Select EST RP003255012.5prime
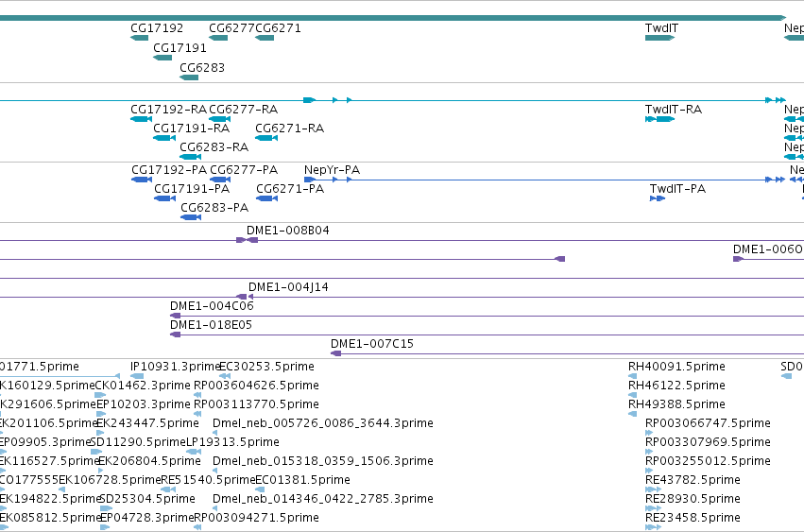 [708, 462]
